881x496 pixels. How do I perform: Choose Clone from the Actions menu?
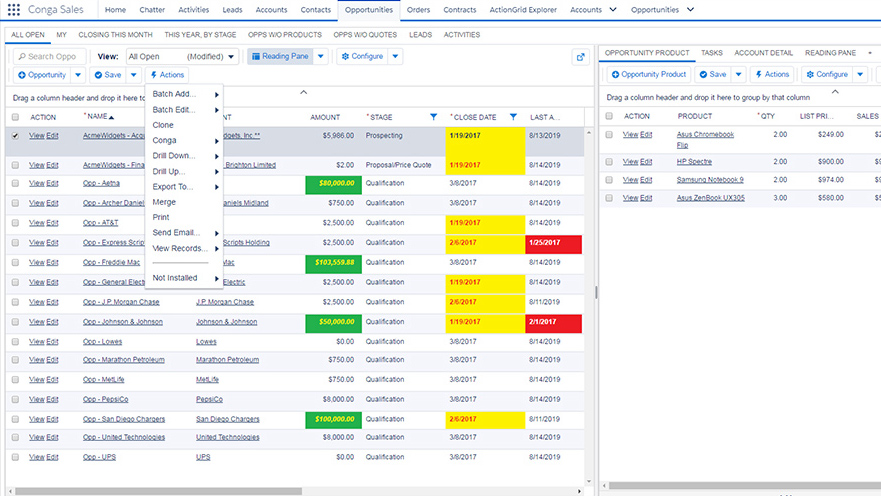point(163,125)
